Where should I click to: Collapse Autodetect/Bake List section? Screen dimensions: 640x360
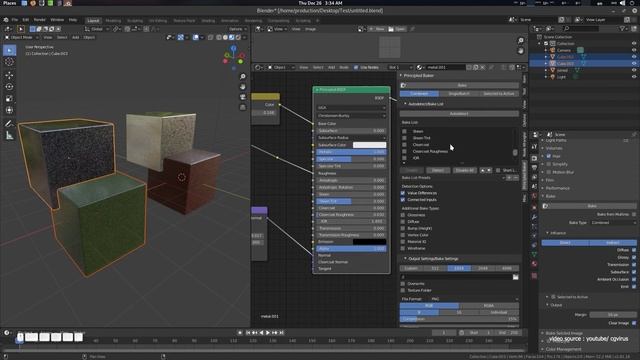[405, 104]
